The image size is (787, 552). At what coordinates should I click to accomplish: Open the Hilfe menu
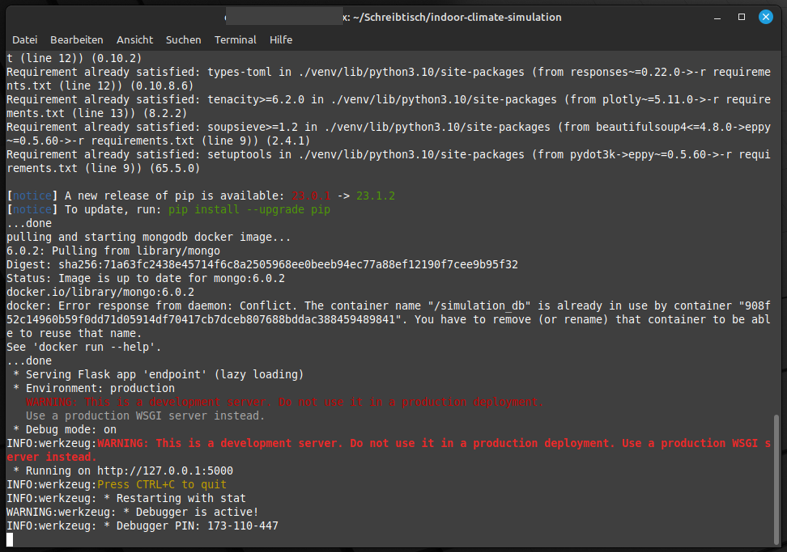pos(281,40)
